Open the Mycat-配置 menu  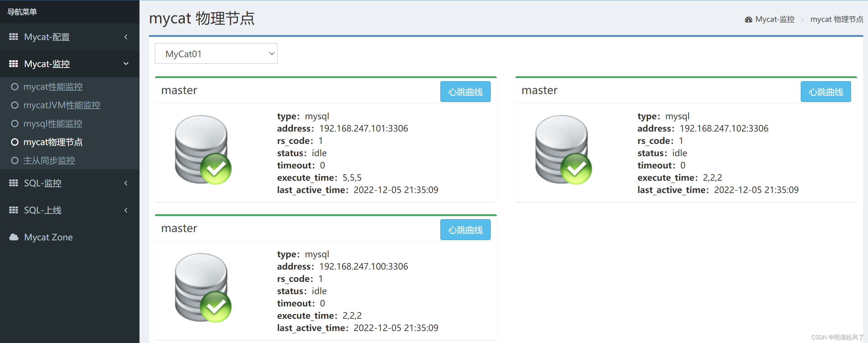[x=47, y=37]
